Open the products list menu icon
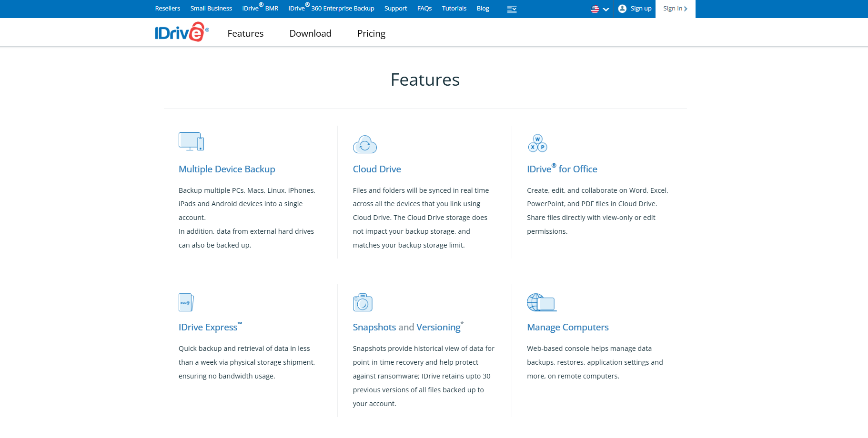The width and height of the screenshot is (868, 438). [x=512, y=9]
